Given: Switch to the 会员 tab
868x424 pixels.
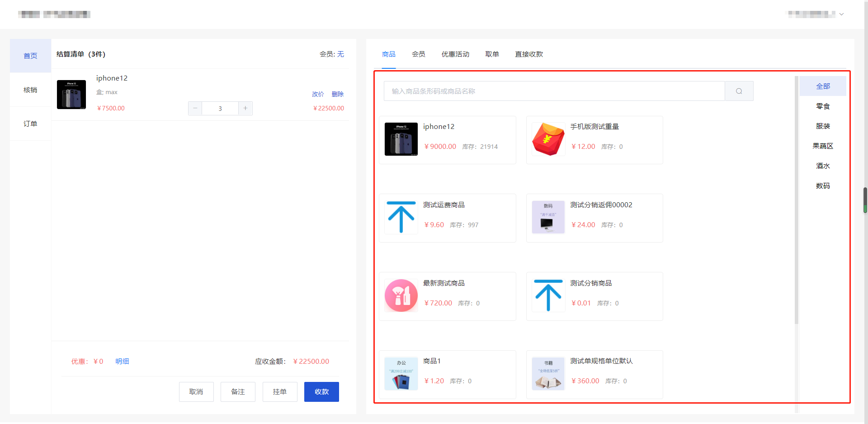Looking at the screenshot, I should (418, 54).
